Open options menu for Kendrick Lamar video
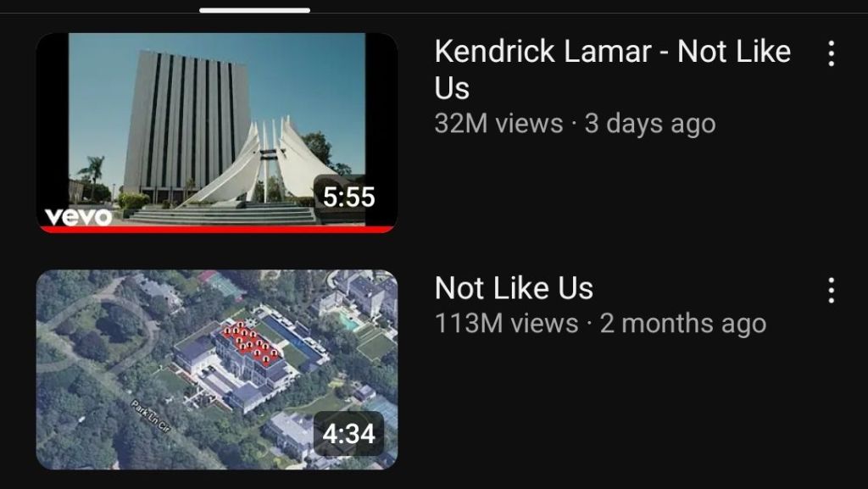Image resolution: width=868 pixels, height=489 pixels. [831, 53]
